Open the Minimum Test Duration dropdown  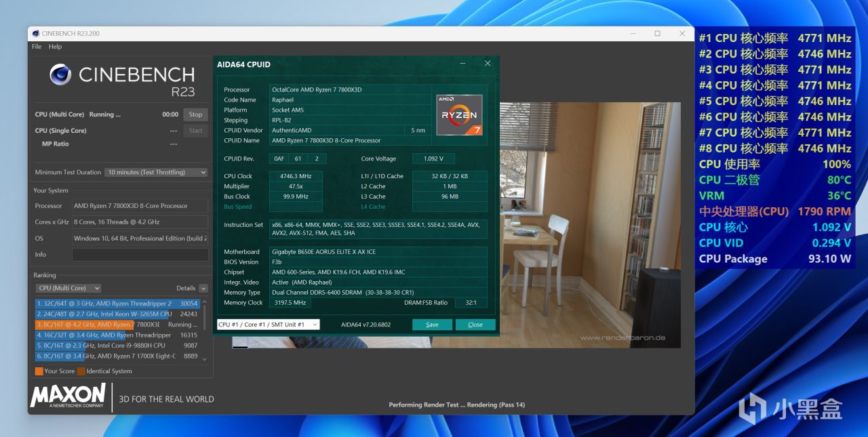(157, 172)
